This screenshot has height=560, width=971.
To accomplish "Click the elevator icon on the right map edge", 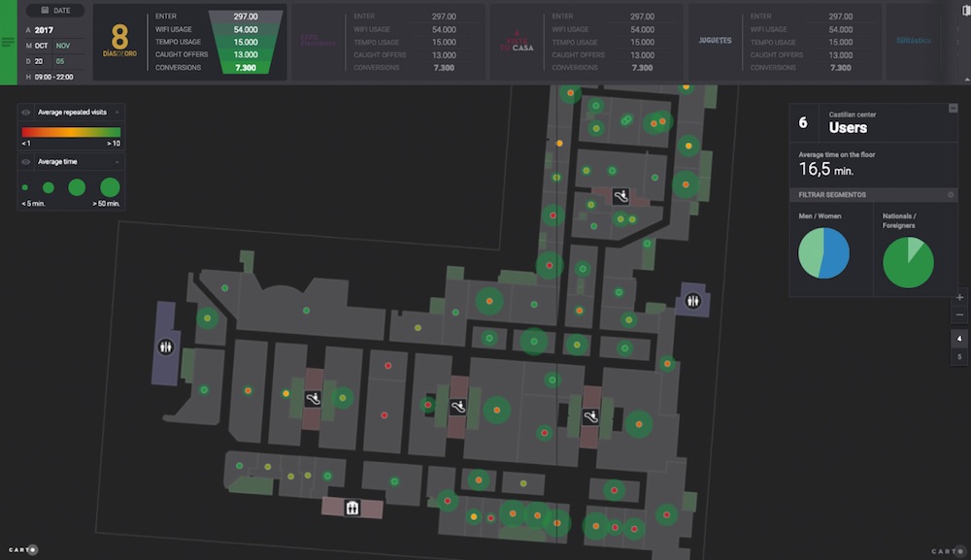I will coord(691,301).
